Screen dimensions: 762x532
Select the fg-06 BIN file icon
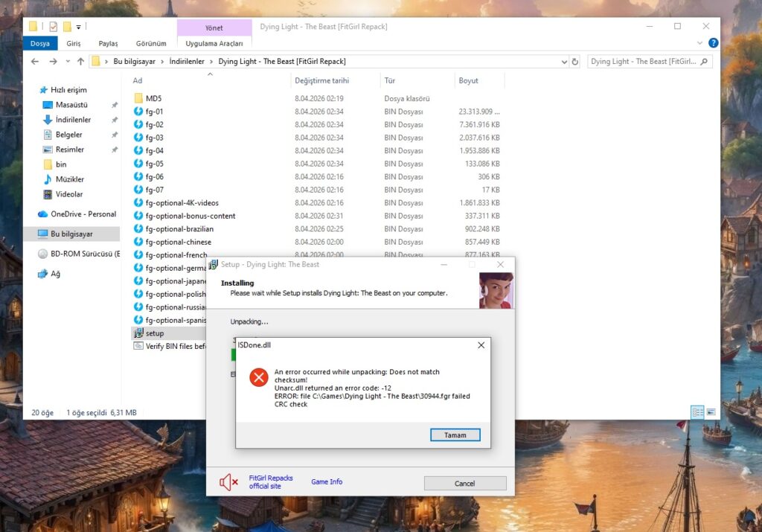click(138, 176)
